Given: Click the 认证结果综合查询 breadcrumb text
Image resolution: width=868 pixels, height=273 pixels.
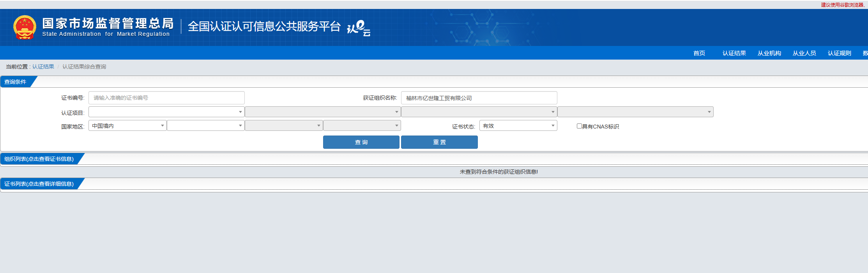Looking at the screenshot, I should pos(84,67).
